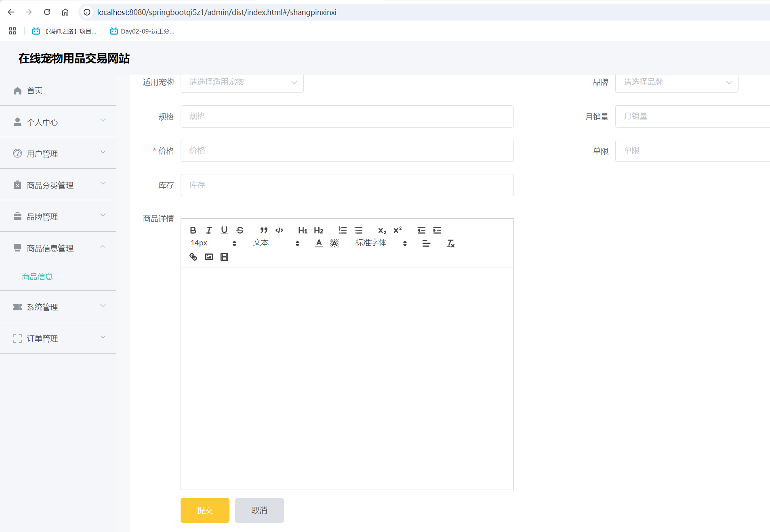Open the 【码神之路】项目 bookmark

pyautogui.click(x=65, y=31)
